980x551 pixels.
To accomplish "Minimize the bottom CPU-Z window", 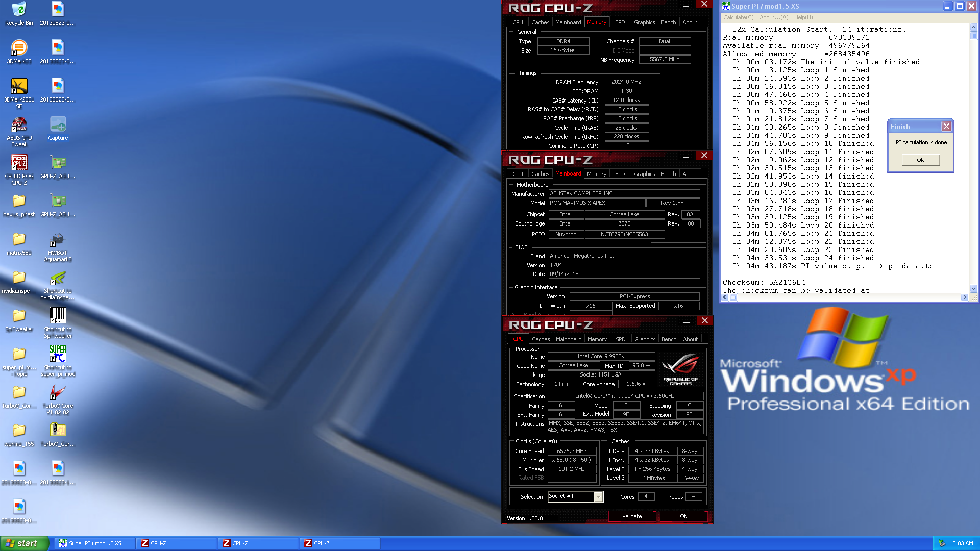I will pyautogui.click(x=687, y=321).
